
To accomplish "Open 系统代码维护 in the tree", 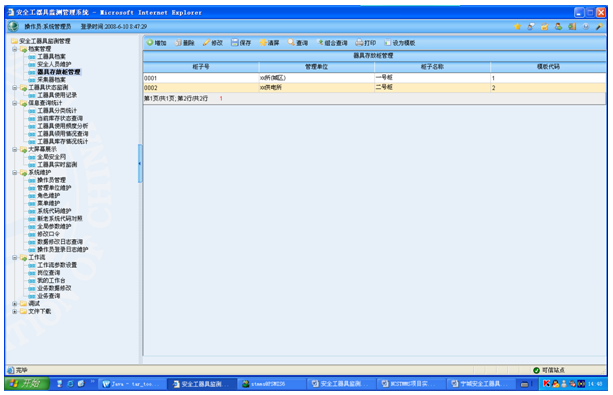I will click(54, 211).
